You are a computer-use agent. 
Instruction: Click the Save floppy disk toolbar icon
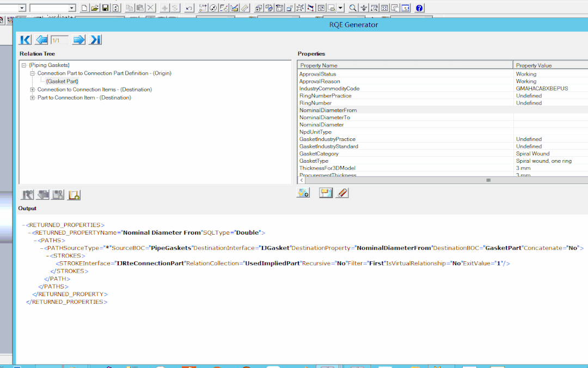click(106, 8)
